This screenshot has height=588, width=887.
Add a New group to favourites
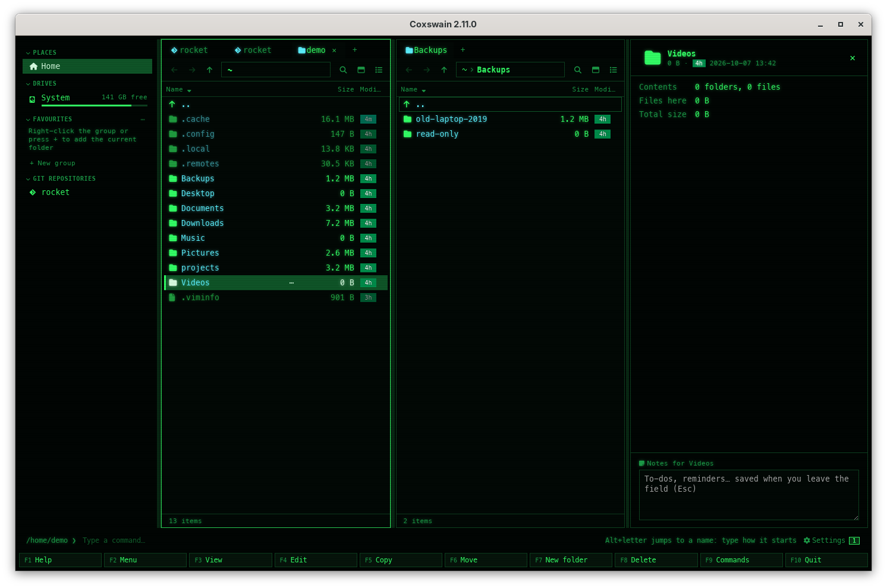tap(52, 163)
